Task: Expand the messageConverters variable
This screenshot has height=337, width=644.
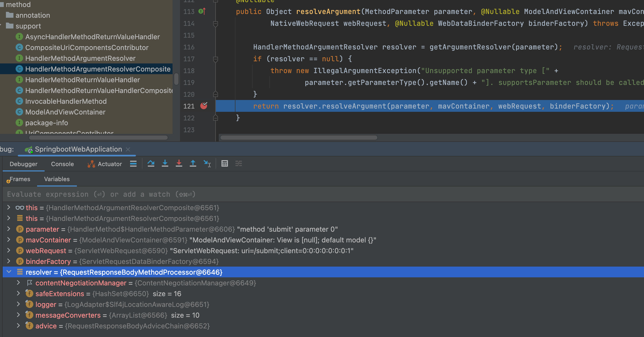Action: [18, 315]
